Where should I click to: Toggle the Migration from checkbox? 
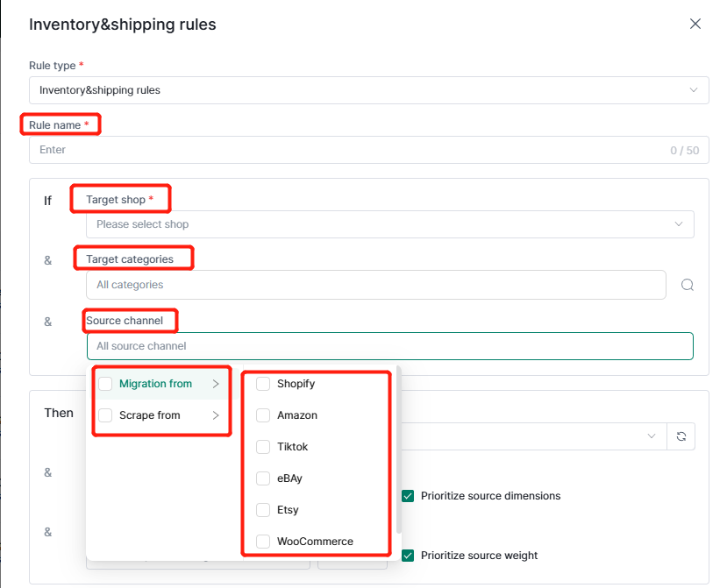point(105,384)
